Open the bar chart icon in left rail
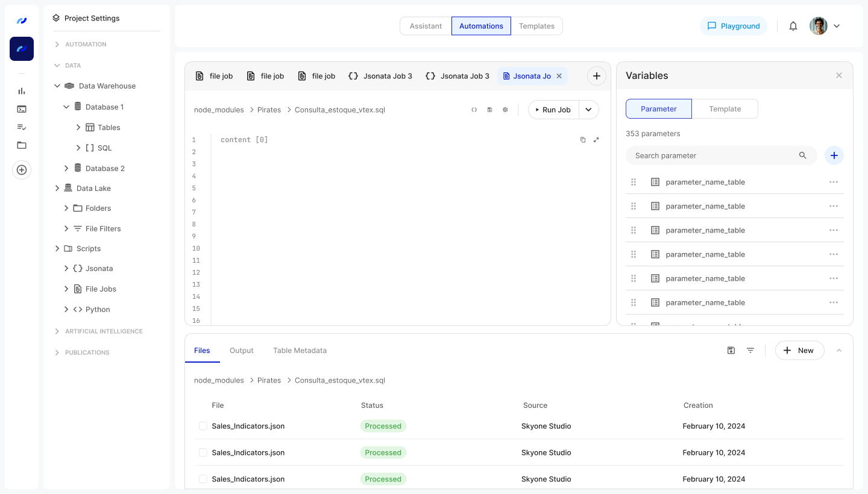868x494 pixels. pyautogui.click(x=22, y=91)
